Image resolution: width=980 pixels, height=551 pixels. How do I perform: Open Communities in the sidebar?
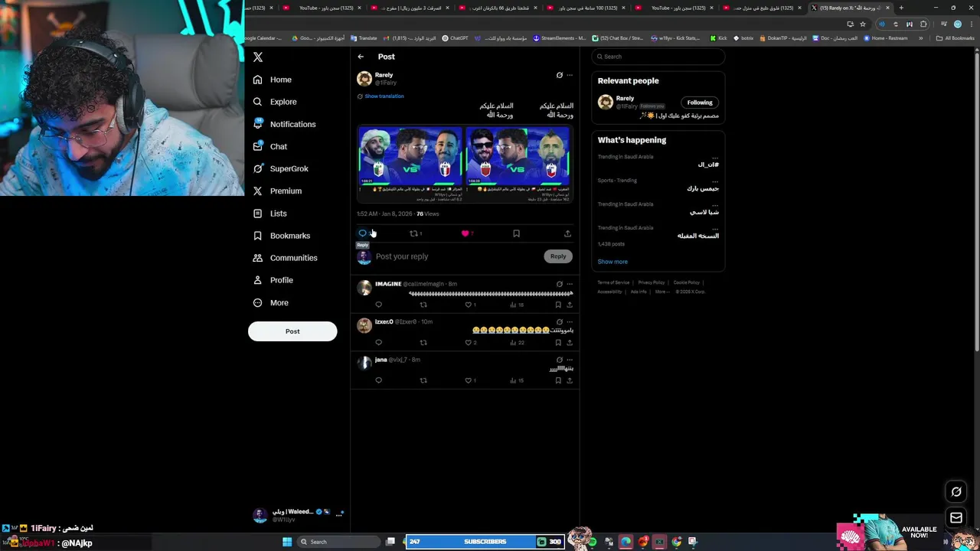[285, 258]
